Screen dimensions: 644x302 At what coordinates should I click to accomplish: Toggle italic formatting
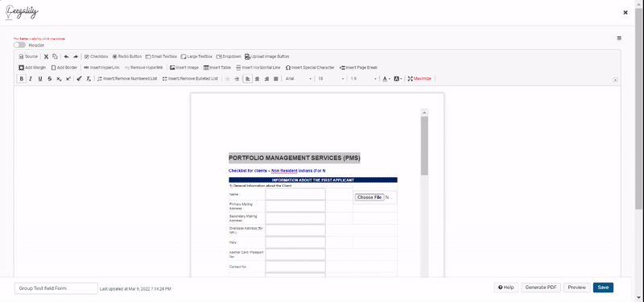tap(31, 78)
